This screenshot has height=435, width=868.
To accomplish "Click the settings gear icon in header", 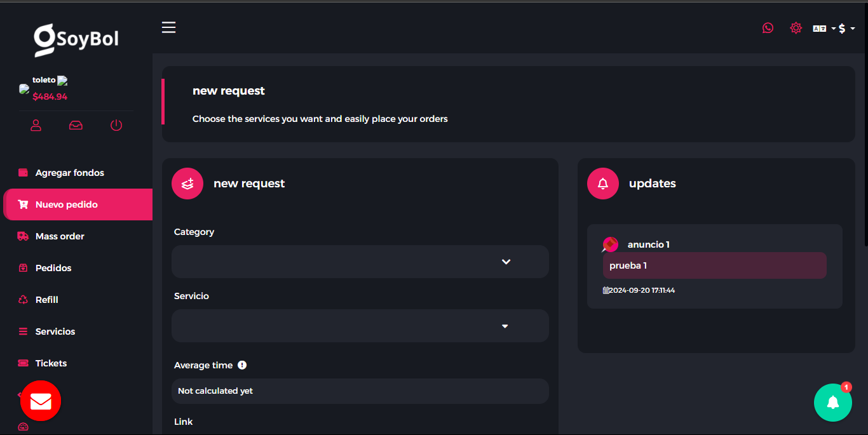I will [796, 28].
